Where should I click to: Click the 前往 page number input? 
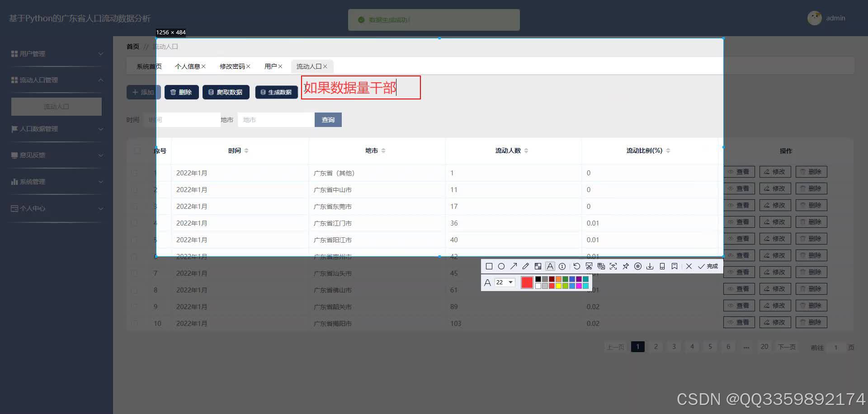click(836, 347)
